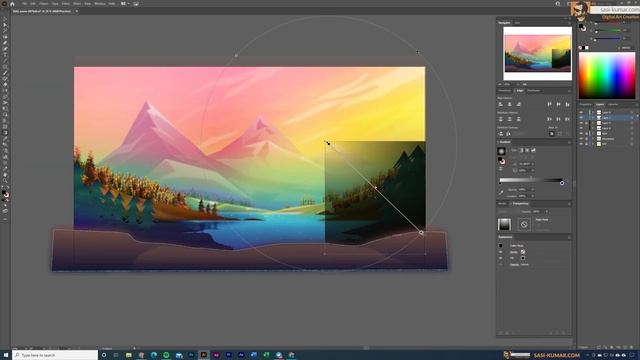This screenshot has height=360, width=640.
Task: Collapse the Gradient panel header
Action: [x=505, y=142]
